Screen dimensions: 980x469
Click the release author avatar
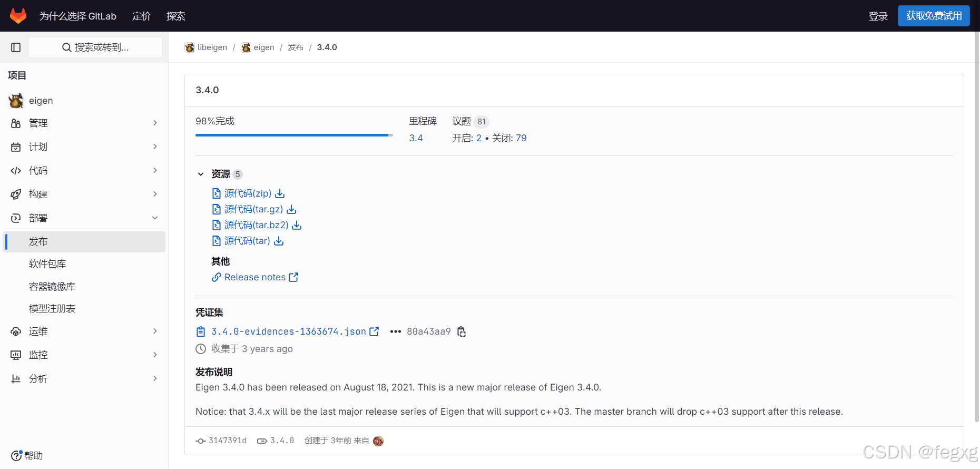pyautogui.click(x=378, y=441)
